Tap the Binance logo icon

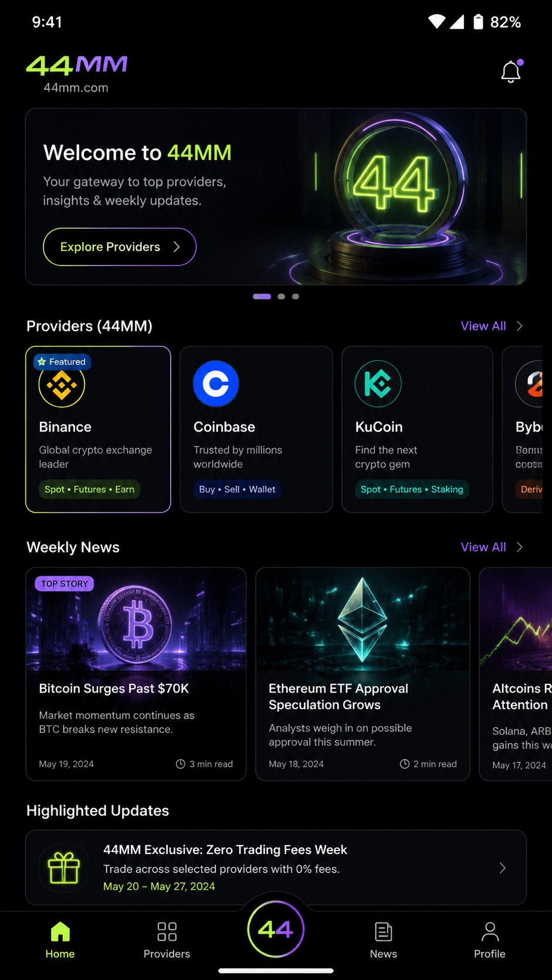[x=62, y=385]
